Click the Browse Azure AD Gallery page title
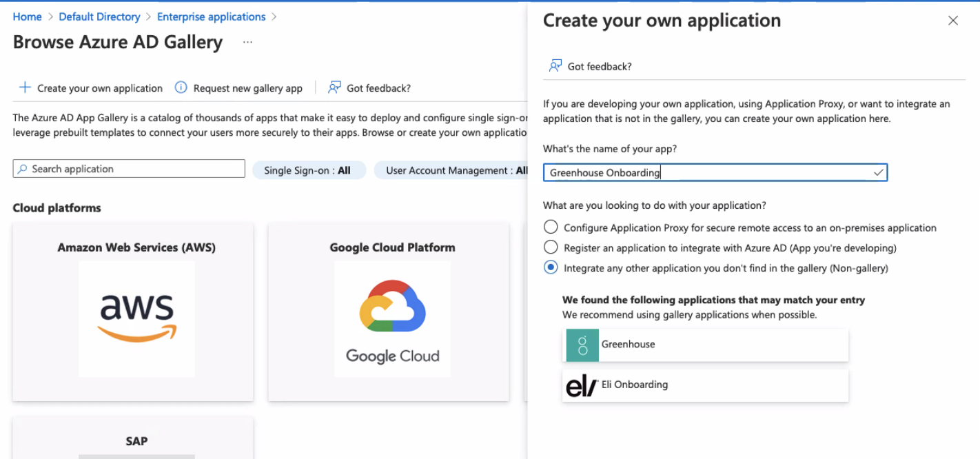 (x=118, y=43)
